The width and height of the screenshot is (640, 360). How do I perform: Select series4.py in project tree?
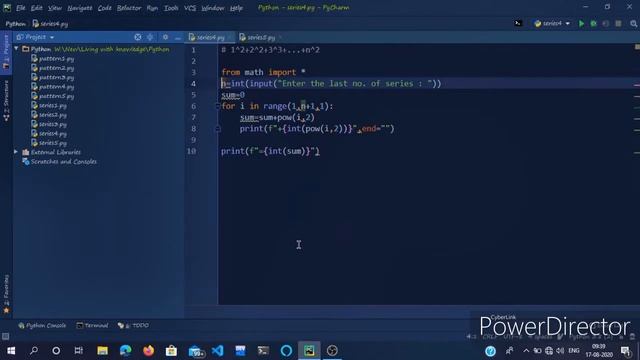[x=49, y=133]
